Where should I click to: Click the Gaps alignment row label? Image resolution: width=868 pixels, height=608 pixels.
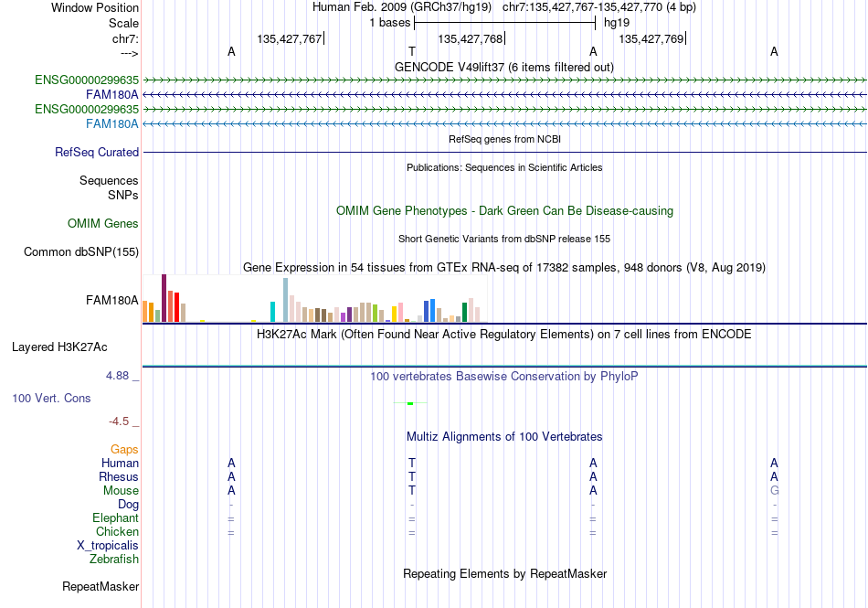pyautogui.click(x=124, y=449)
